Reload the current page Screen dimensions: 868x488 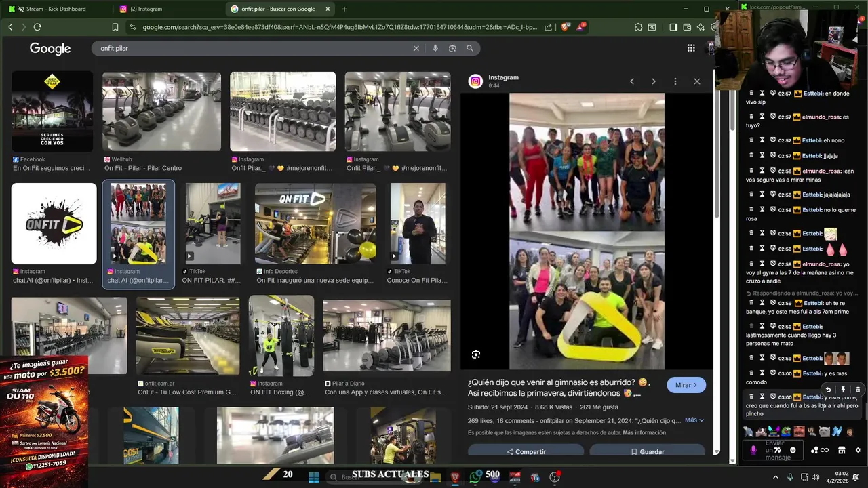(x=37, y=27)
